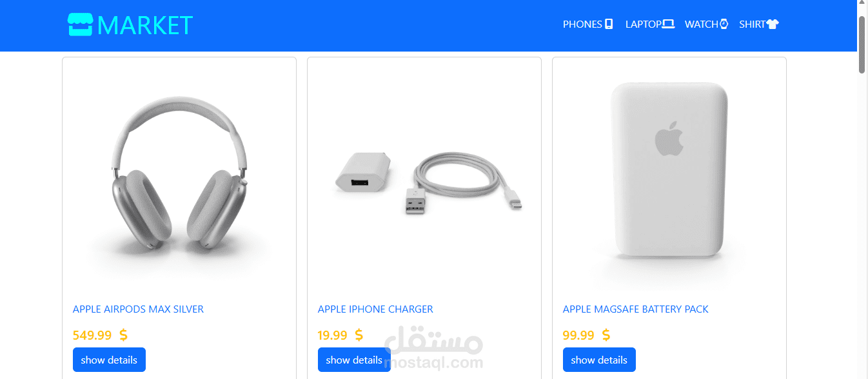This screenshot has height=379, width=868.
Task: Show details for the iPhone Charger
Action: [354, 360]
